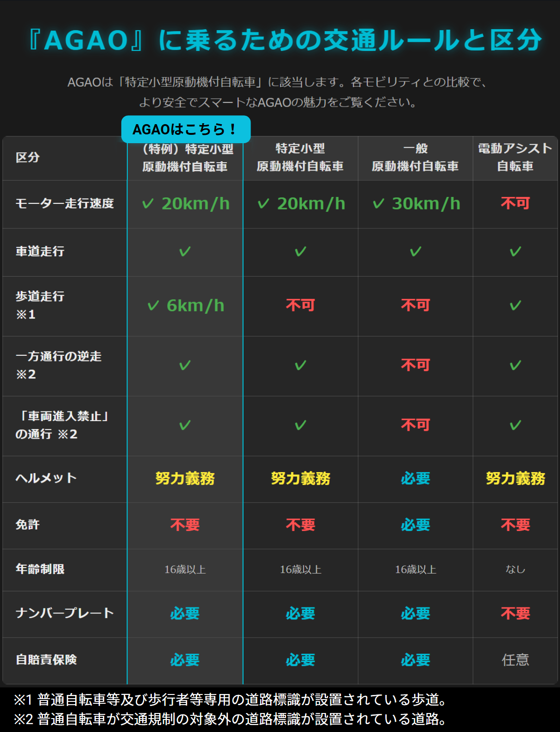Click '不要' in the ナンバープレート row
Image resolution: width=560 pixels, height=732 pixels.
click(x=515, y=613)
